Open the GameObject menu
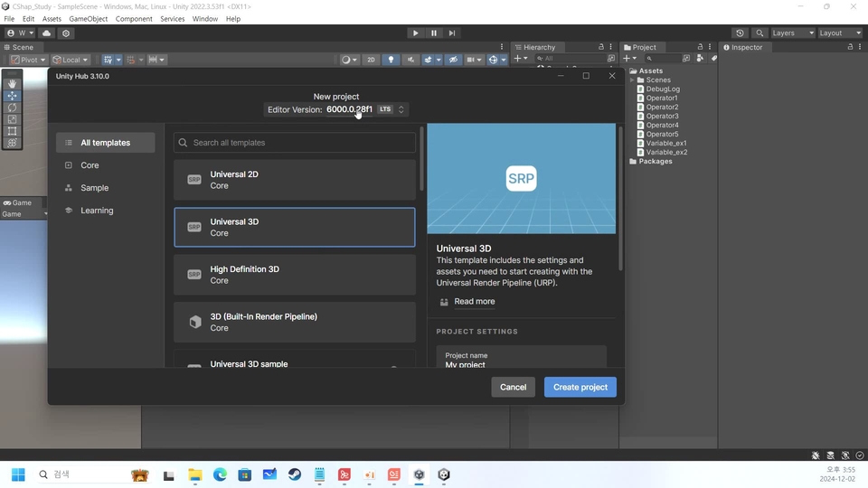This screenshot has height=488, width=868. (88, 19)
